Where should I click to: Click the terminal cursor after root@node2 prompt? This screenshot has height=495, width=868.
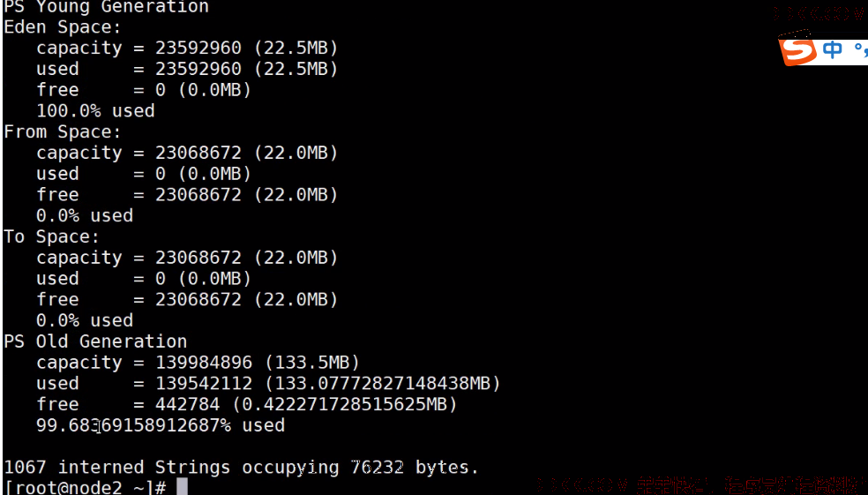click(x=182, y=487)
